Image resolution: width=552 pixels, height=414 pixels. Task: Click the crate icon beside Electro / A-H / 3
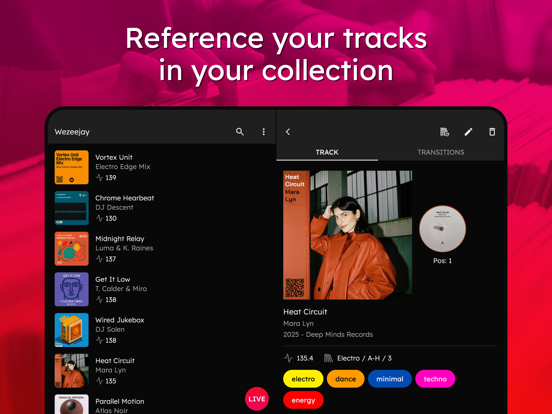328,358
